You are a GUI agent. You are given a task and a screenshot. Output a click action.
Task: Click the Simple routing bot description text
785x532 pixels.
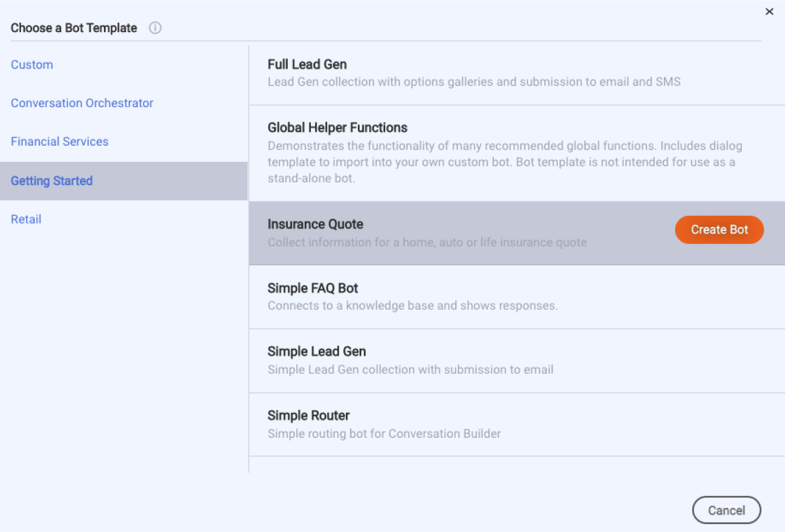[x=384, y=433]
